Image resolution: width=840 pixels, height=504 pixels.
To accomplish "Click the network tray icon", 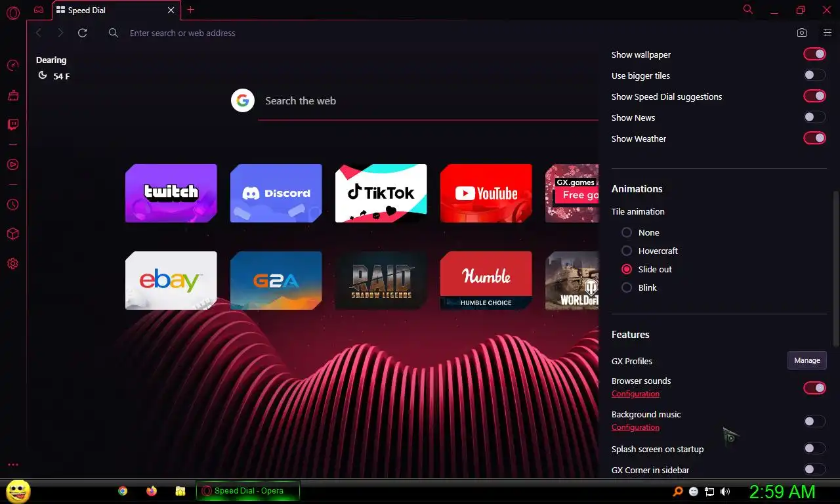I will [x=709, y=492].
